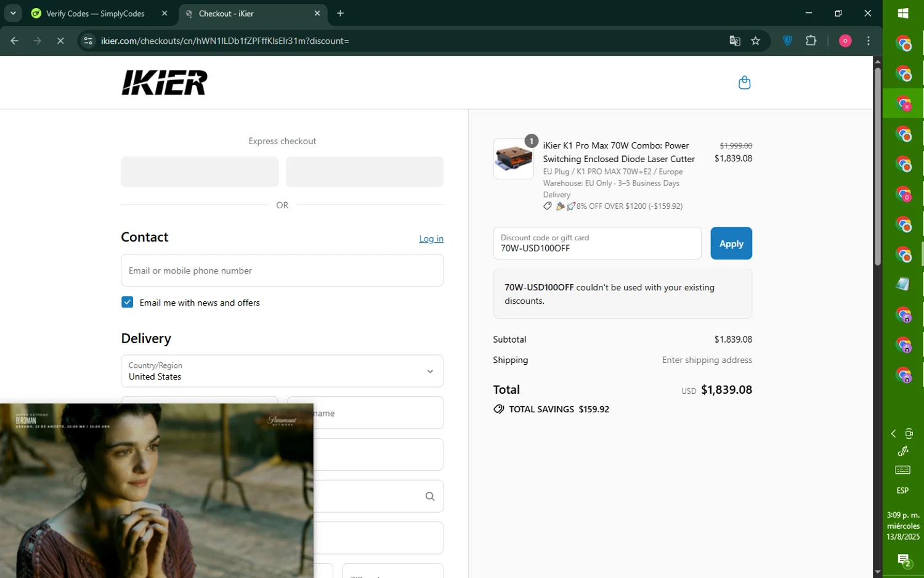Click the Meet Now camera tray icon

[x=909, y=434]
